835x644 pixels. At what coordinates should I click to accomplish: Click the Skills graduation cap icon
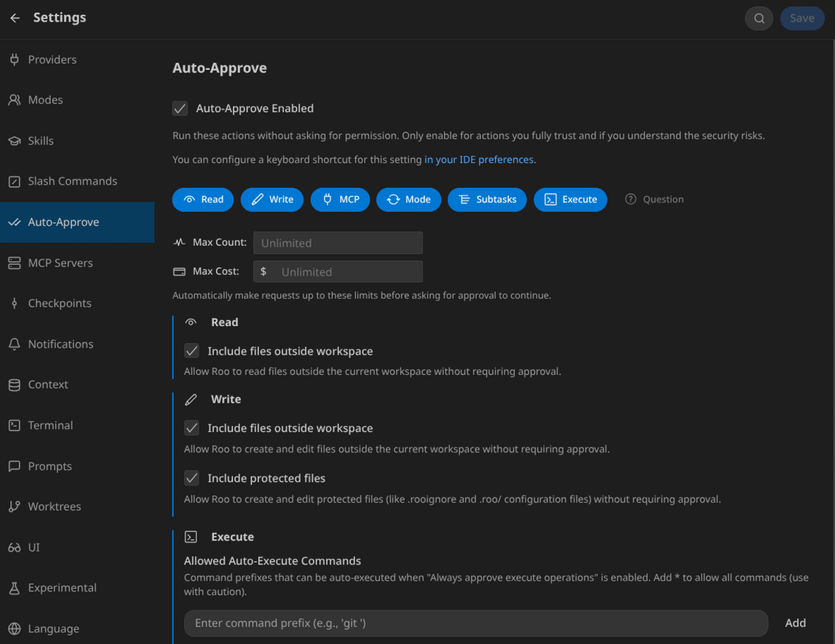pyautogui.click(x=14, y=141)
